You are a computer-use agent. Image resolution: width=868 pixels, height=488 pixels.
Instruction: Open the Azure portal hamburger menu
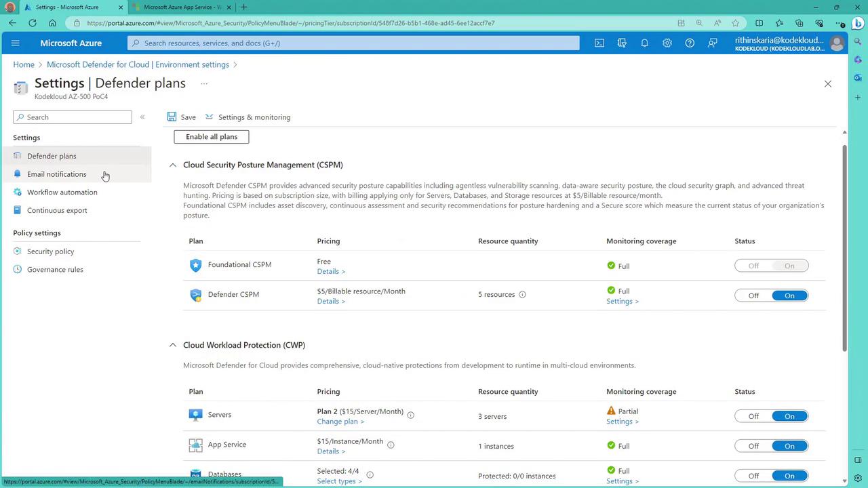(x=16, y=43)
